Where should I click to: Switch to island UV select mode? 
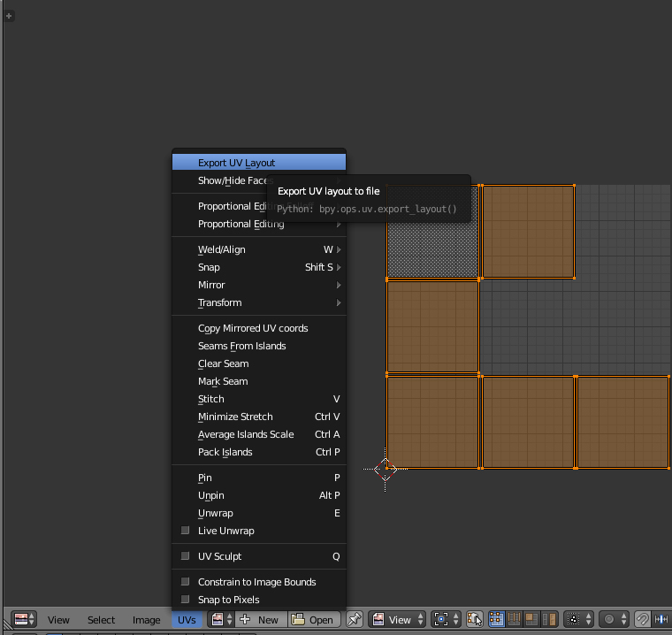coord(548,620)
